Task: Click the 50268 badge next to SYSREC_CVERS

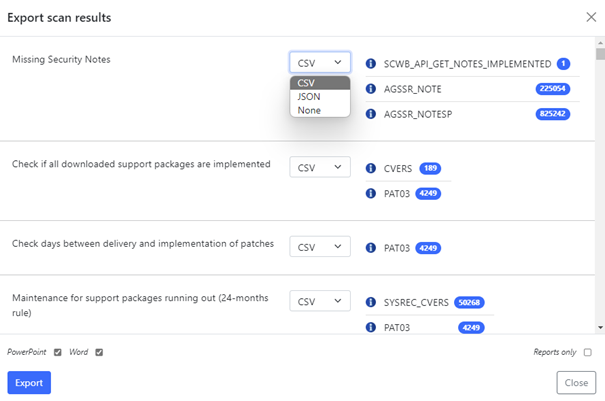Action: click(469, 302)
